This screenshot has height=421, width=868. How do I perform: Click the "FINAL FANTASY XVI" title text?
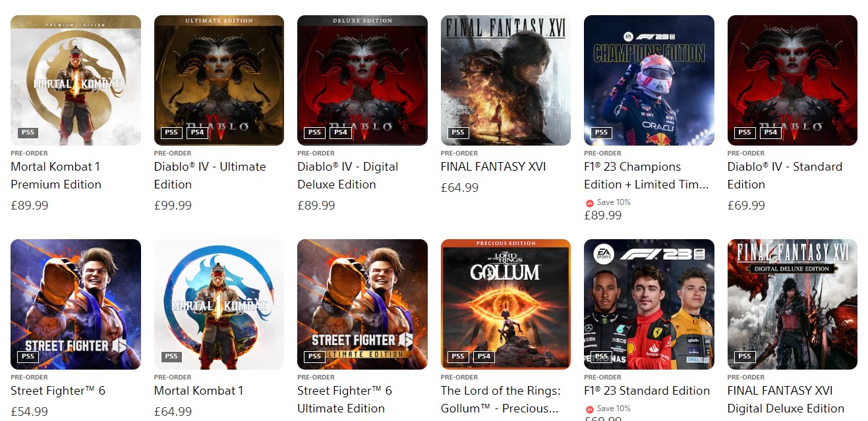point(493,167)
